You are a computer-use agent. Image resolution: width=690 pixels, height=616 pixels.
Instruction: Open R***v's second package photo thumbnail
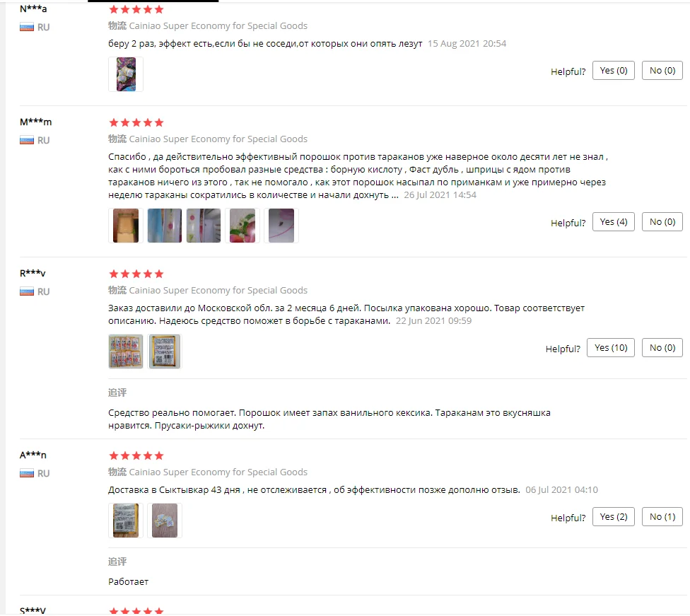[165, 351]
